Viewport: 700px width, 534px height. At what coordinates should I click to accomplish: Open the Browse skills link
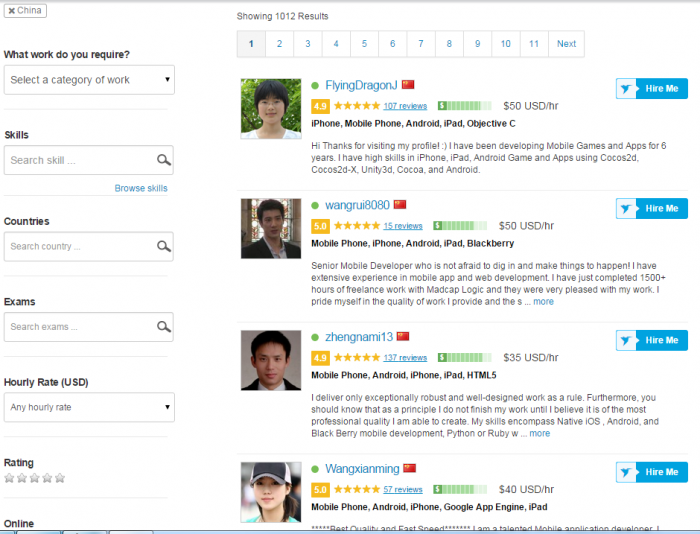point(141,188)
